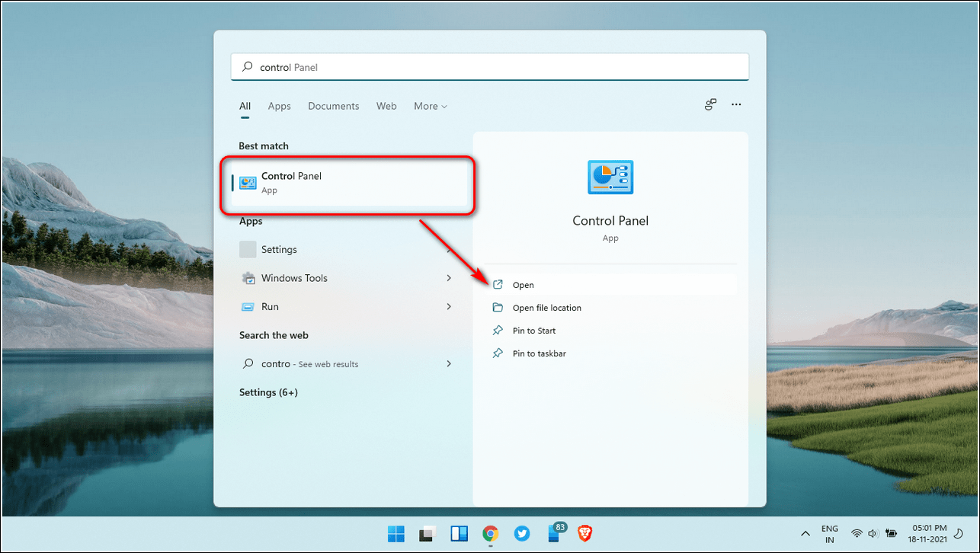Expand the Run result chevron

(449, 306)
